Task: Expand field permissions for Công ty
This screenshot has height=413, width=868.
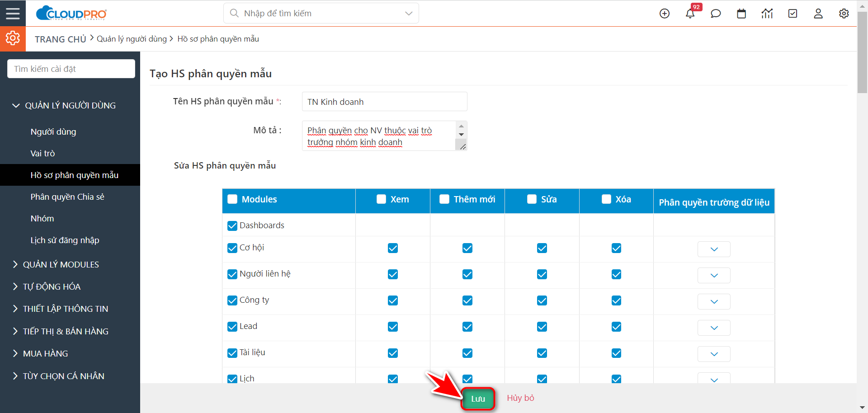Action: tap(714, 301)
